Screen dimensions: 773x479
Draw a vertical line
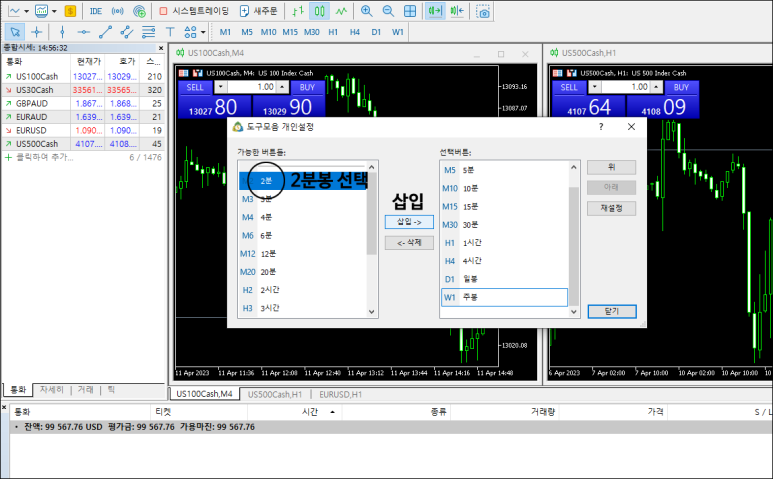pyautogui.click(x=62, y=32)
